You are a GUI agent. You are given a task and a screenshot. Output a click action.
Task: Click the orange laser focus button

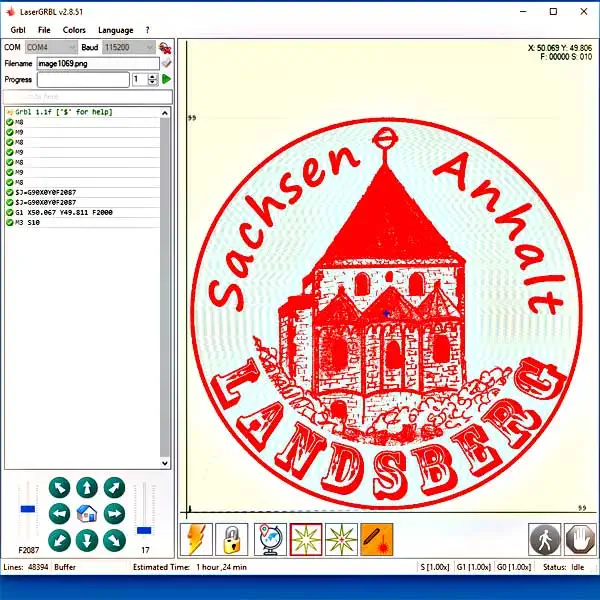coord(377,540)
